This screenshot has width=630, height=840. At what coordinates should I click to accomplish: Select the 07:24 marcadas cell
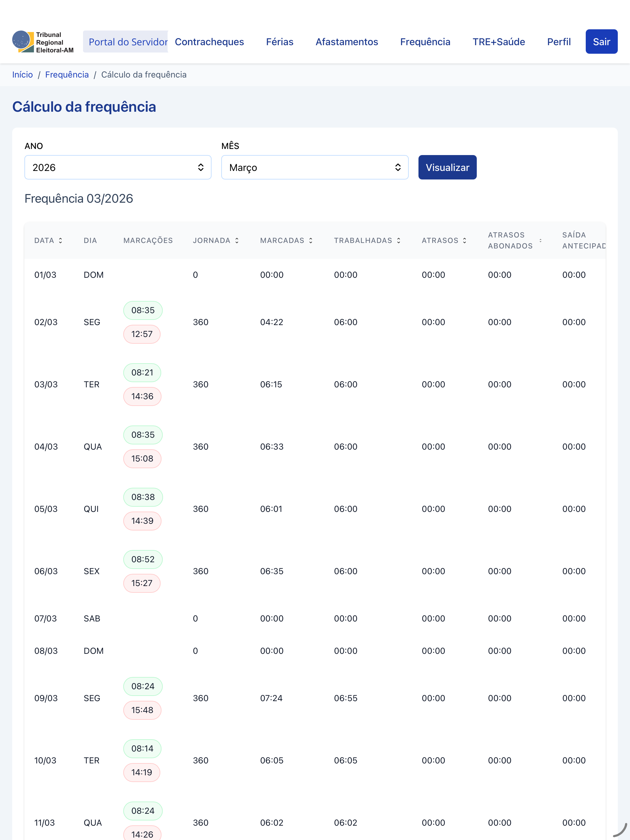pos(271,698)
